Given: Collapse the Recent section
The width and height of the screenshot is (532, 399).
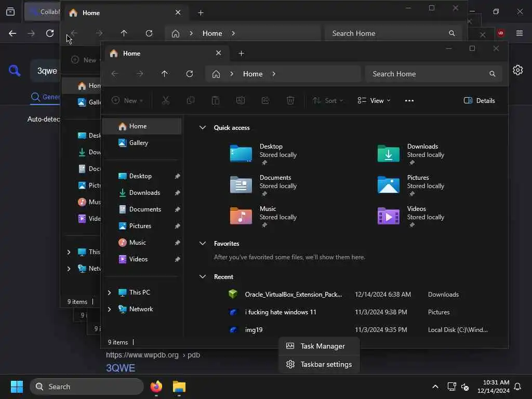Looking at the screenshot, I should point(203,276).
